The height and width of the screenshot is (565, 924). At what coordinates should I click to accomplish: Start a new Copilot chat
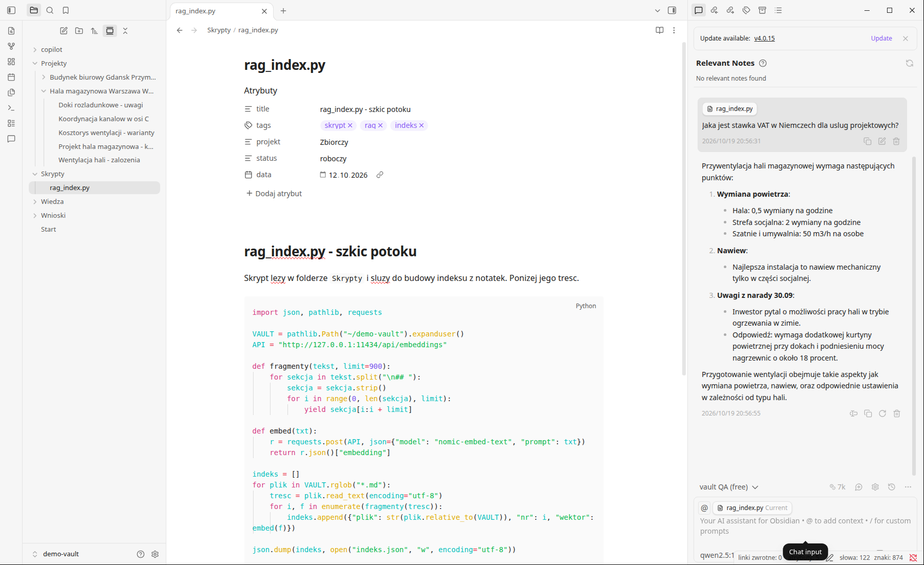coord(859,487)
